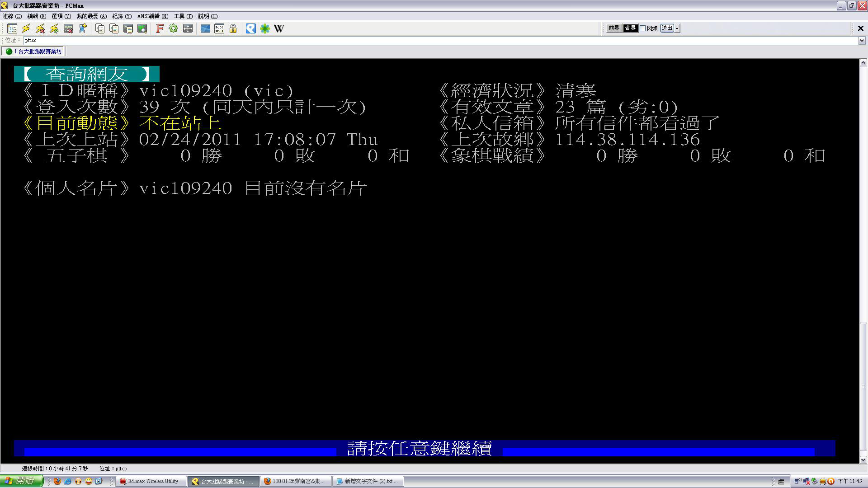The image size is (868, 488).
Task: Open font settings red F icon
Action: click(x=160, y=28)
